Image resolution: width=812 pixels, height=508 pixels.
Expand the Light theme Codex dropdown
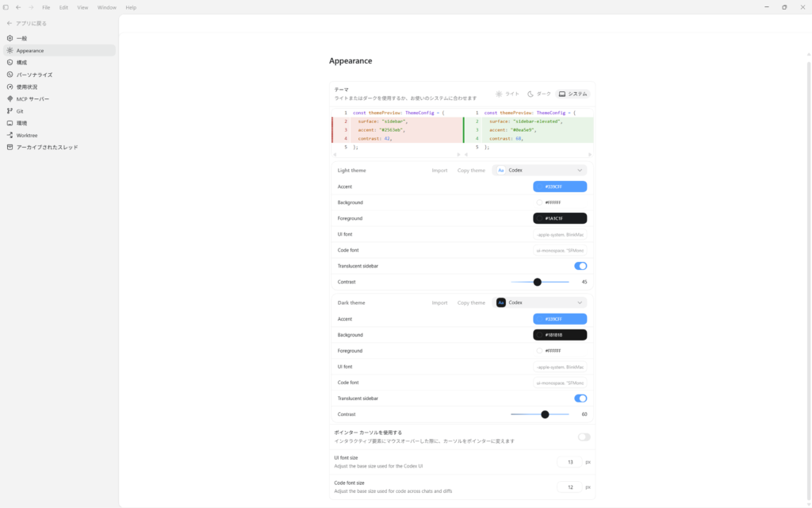539,170
